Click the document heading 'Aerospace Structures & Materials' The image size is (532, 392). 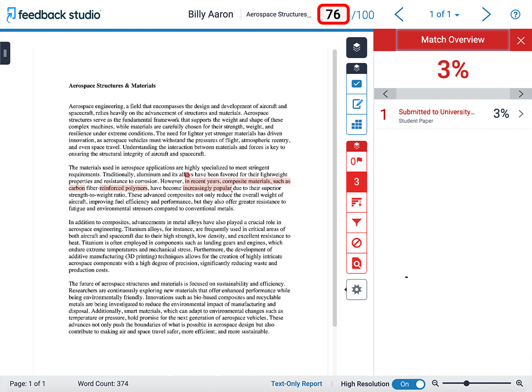click(112, 86)
